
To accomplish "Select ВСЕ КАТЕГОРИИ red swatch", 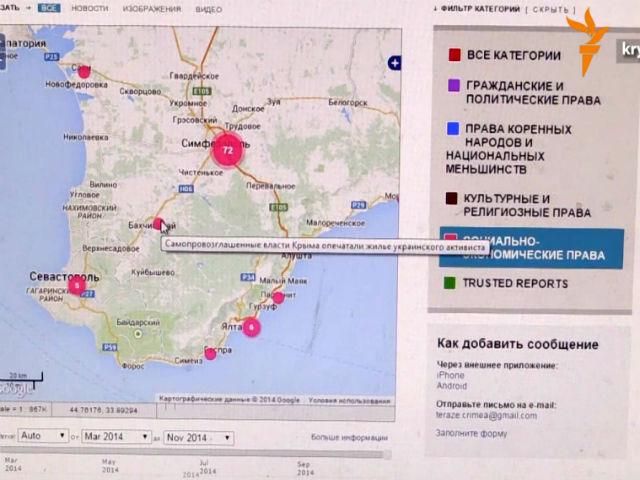I will tap(455, 55).
